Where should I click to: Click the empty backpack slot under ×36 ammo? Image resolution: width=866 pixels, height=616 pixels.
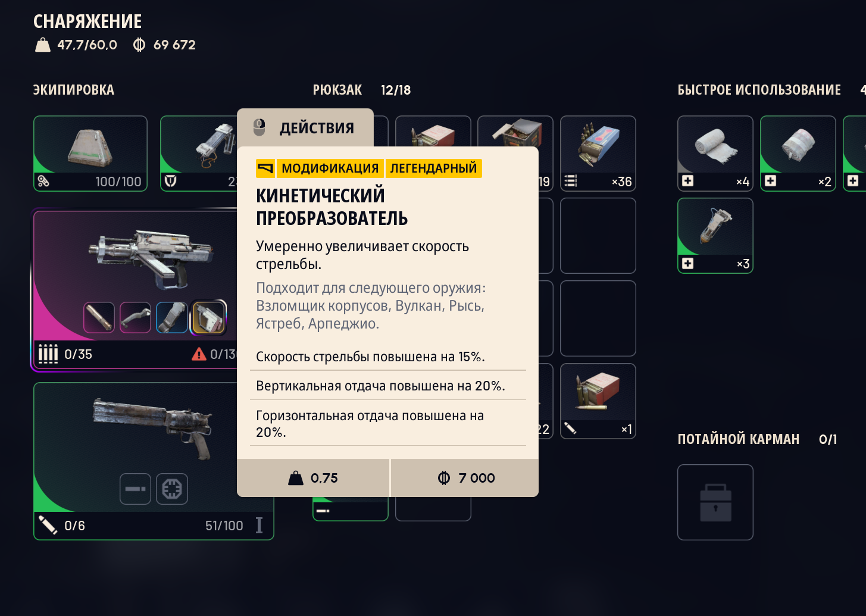(x=598, y=236)
